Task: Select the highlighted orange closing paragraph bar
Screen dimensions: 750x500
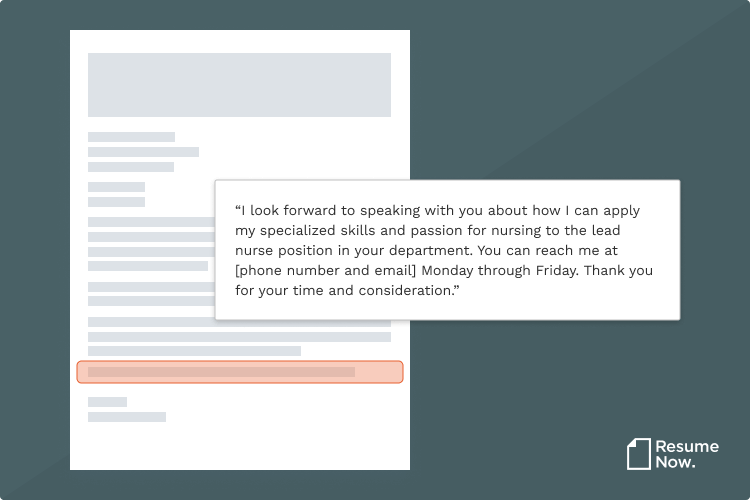Action: point(240,372)
